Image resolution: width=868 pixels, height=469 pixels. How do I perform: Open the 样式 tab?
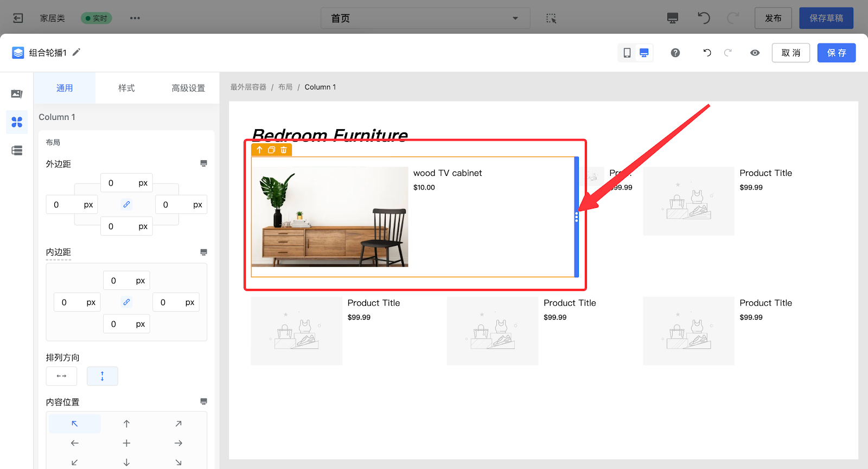pos(126,88)
